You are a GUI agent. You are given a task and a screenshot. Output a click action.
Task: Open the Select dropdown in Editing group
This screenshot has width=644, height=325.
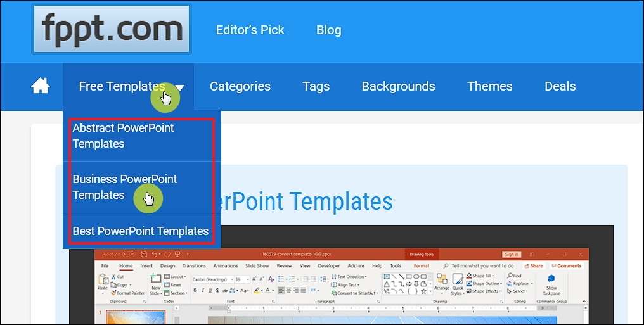tap(517, 291)
